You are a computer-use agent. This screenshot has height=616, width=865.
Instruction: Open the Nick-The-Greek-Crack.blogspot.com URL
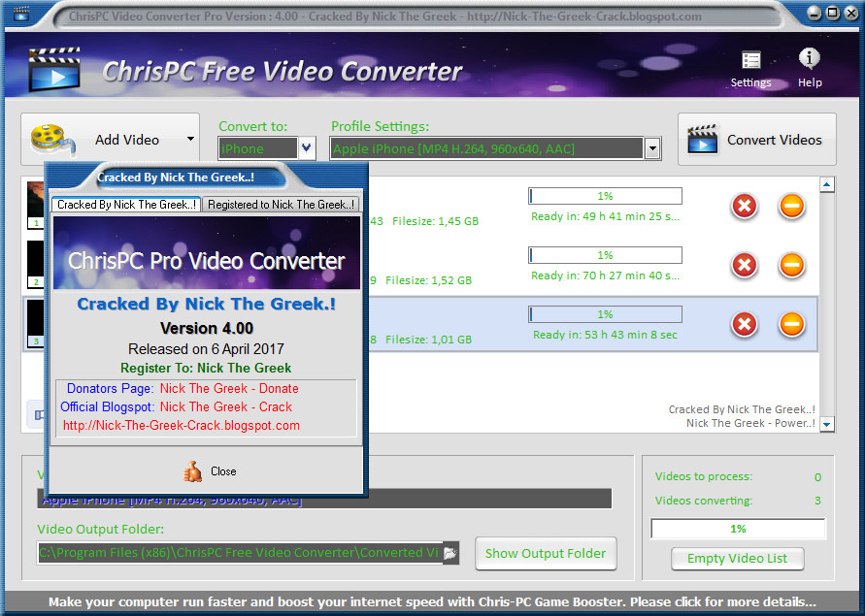pyautogui.click(x=182, y=425)
